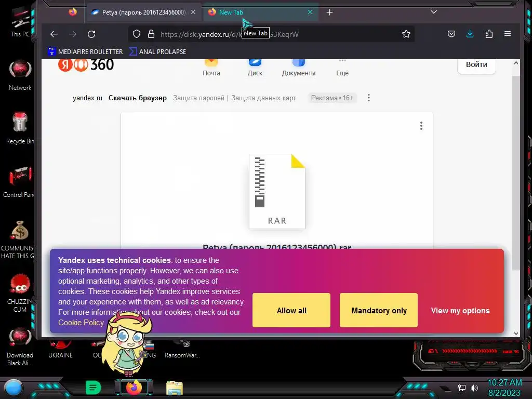The width and height of the screenshot is (532, 399).
Task: Close the New Tab tab
Action: click(310, 12)
